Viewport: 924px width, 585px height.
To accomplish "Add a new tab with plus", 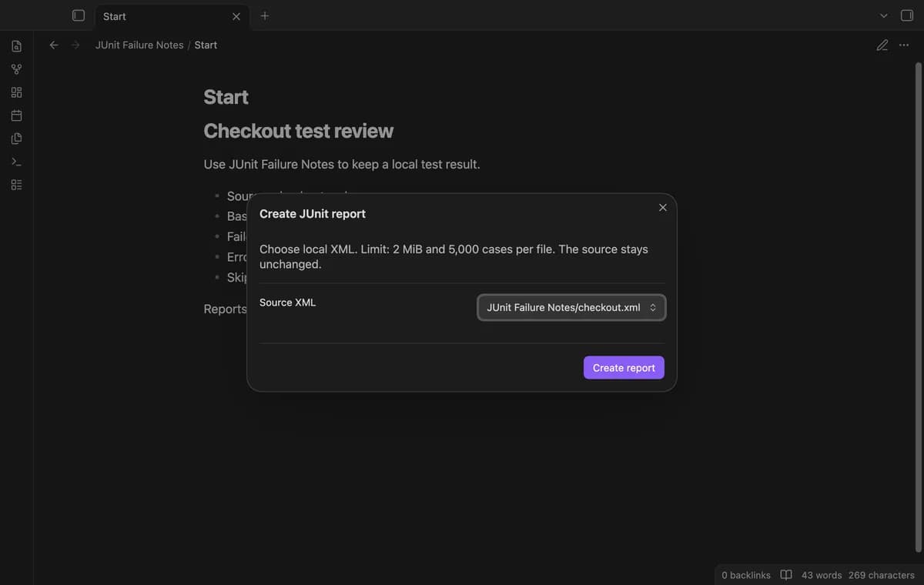I will 265,15.
